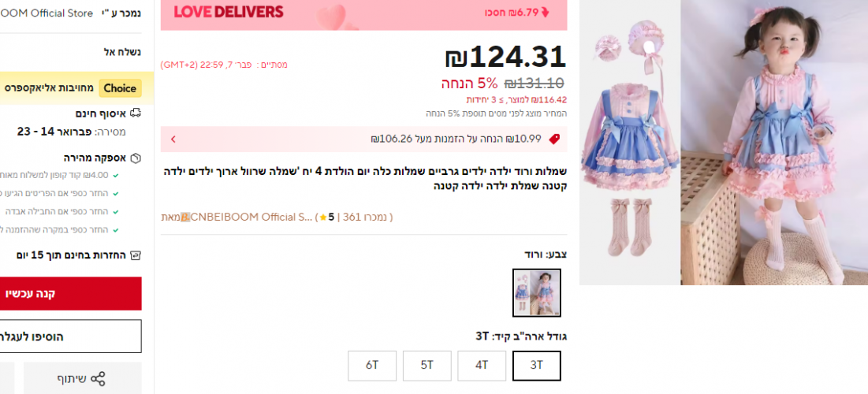Select the pink color variant thumbnail
Image resolution: width=868 pixels, height=394 pixels.
[x=536, y=292]
